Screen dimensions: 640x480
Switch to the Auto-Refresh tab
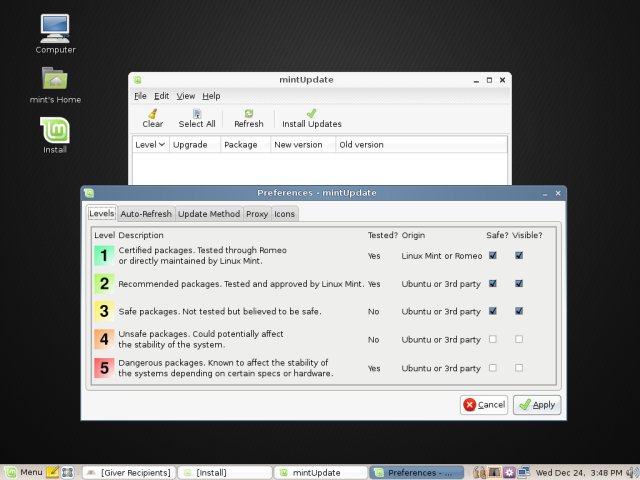(x=146, y=214)
